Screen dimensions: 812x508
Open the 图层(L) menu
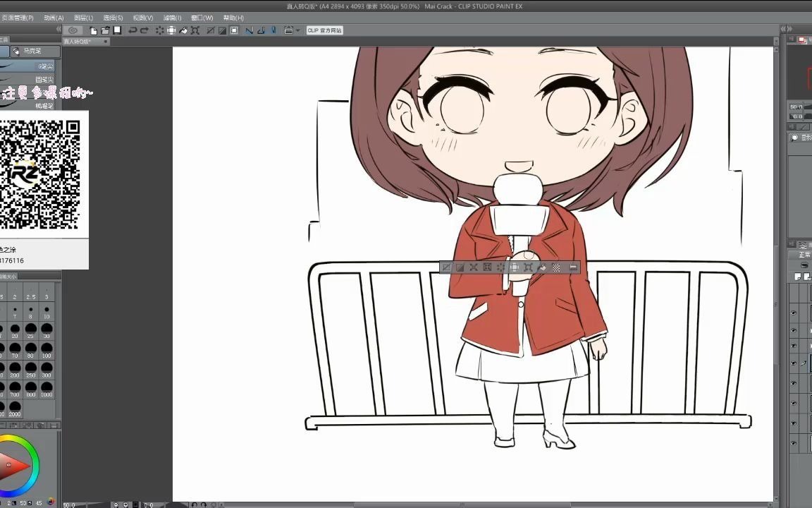(x=83, y=18)
